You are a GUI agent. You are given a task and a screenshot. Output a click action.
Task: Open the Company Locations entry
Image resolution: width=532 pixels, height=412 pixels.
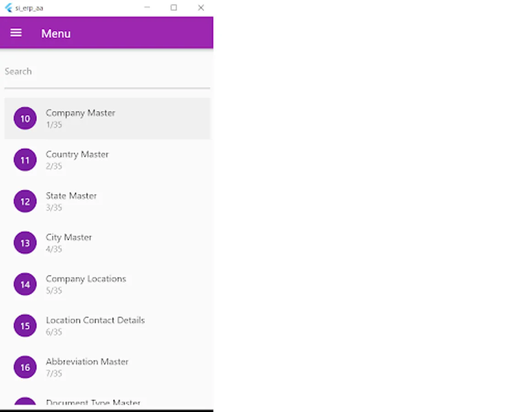point(107,284)
